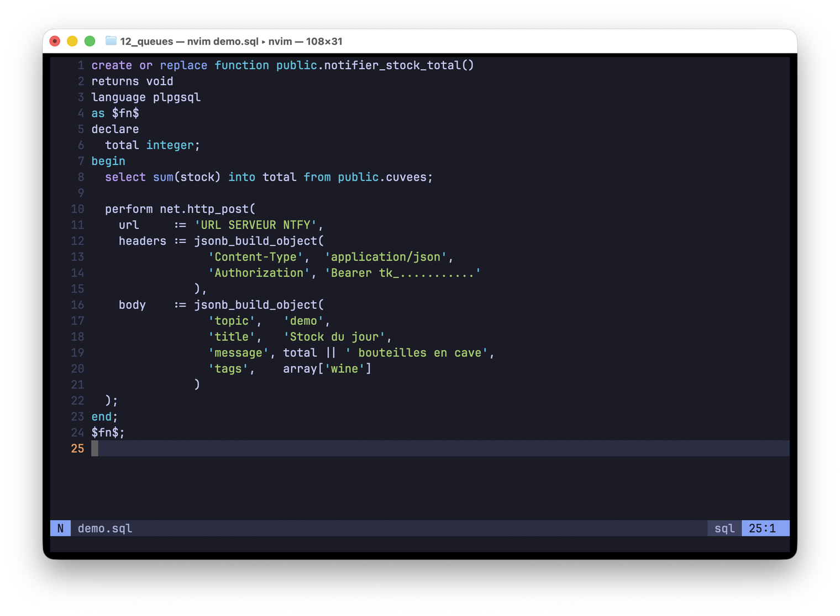
Task: Click 'language plpgsql' on line 3
Action: [x=146, y=97]
